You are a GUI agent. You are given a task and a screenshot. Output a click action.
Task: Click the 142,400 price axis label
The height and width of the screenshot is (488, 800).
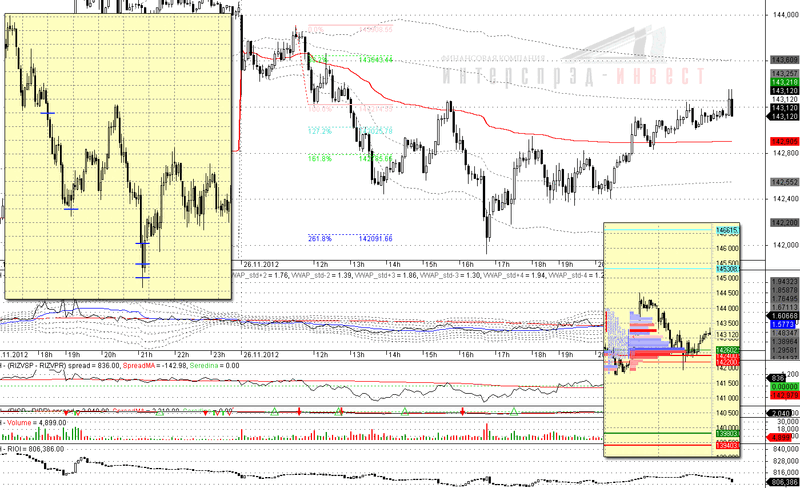point(785,199)
